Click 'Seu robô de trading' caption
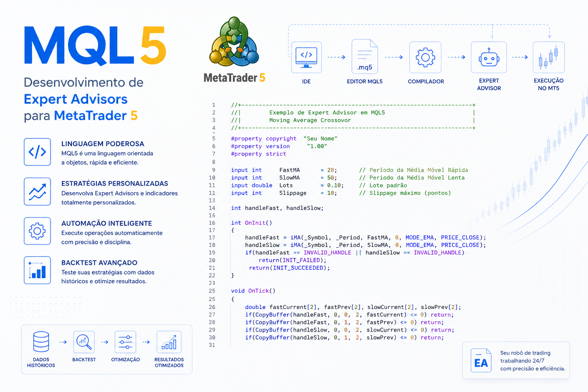Image resolution: width=588 pixels, height=392 pixels. pyautogui.click(x=525, y=353)
